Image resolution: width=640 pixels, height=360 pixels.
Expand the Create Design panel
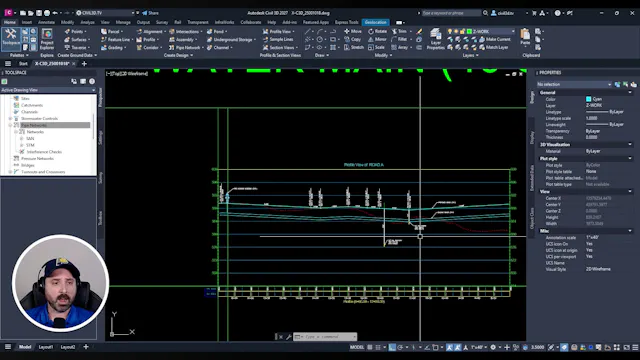pos(178,55)
